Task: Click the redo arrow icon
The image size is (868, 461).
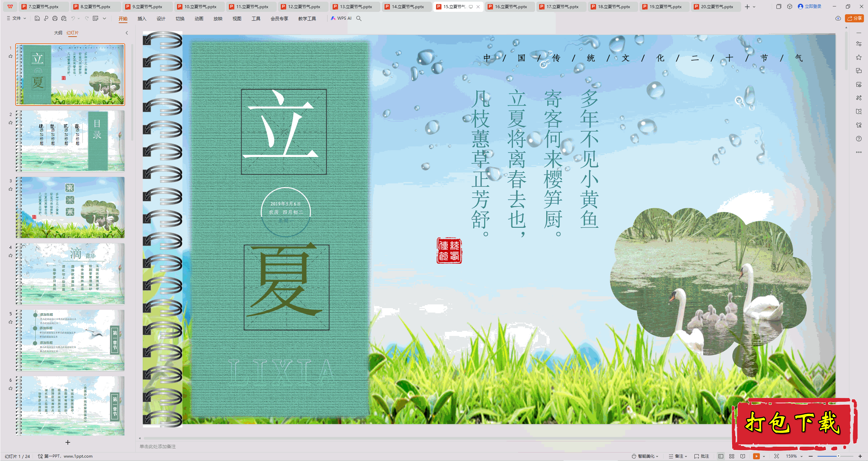Action: coord(87,18)
